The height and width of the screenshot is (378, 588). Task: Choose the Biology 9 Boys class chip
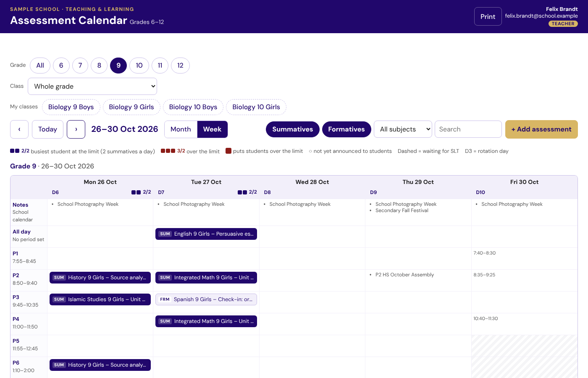pos(71,107)
